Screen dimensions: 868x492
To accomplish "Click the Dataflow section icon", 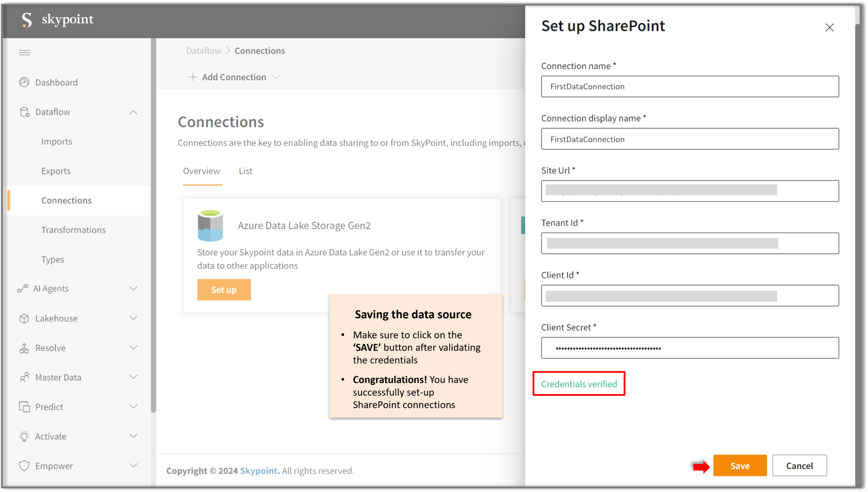I will coord(23,112).
